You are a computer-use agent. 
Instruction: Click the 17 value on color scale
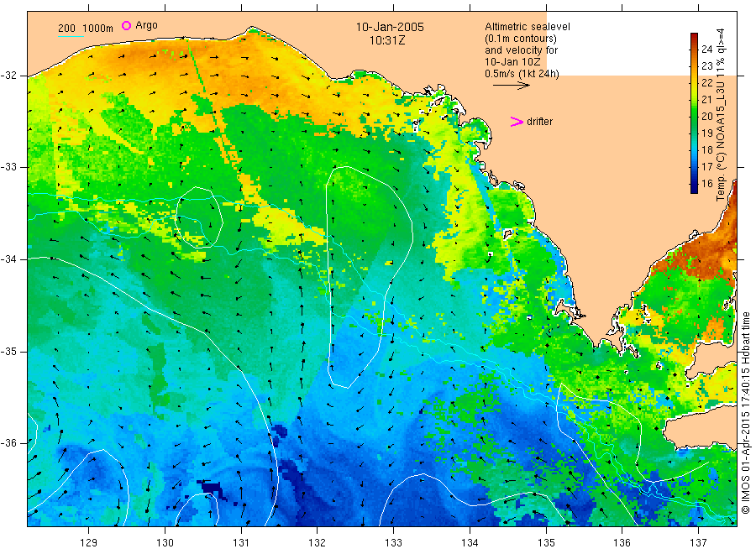[706, 167]
